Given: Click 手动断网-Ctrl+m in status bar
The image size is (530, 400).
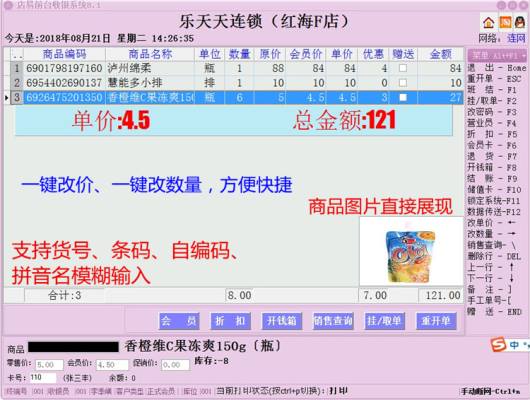Looking at the screenshot, I should pos(491,391).
